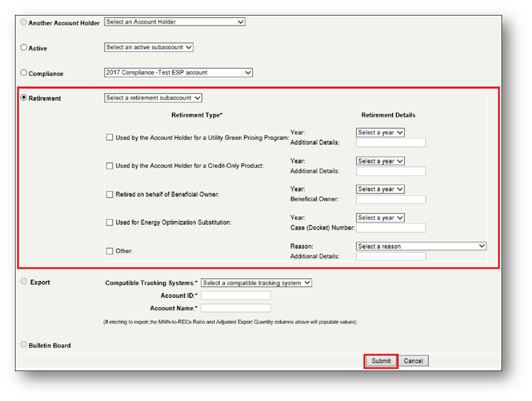This screenshot has width=532, height=401.
Task: Expand the active subaccount dropdown
Action: [149, 48]
